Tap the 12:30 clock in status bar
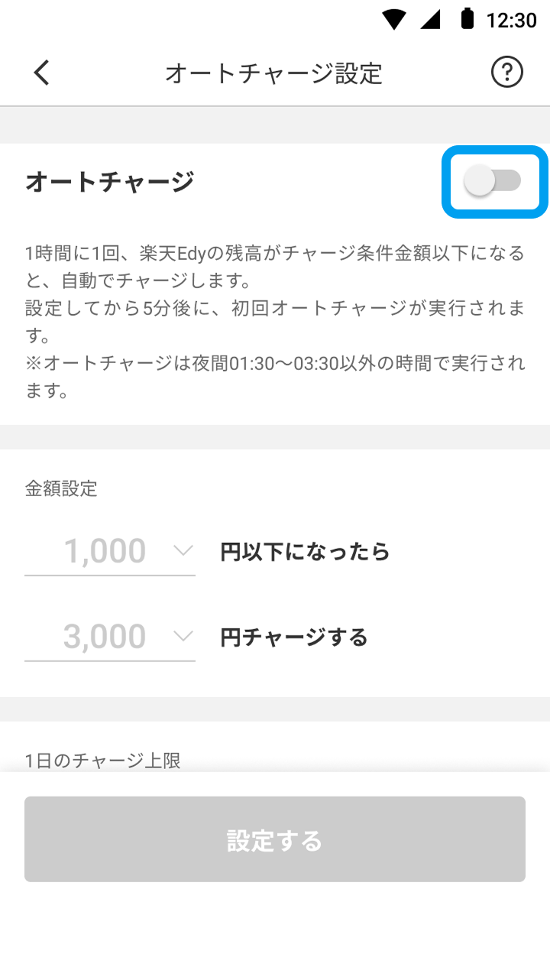 [511, 20]
